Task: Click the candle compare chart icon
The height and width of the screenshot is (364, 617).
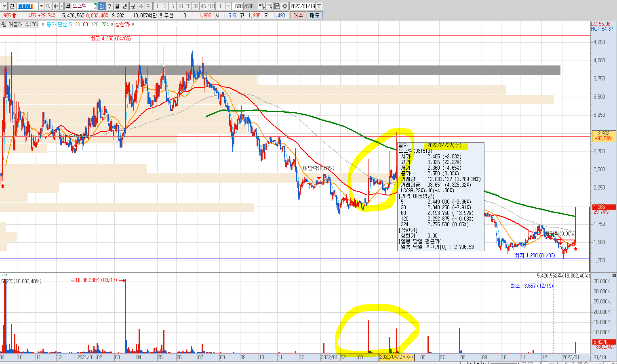Action: (x=261, y=6)
